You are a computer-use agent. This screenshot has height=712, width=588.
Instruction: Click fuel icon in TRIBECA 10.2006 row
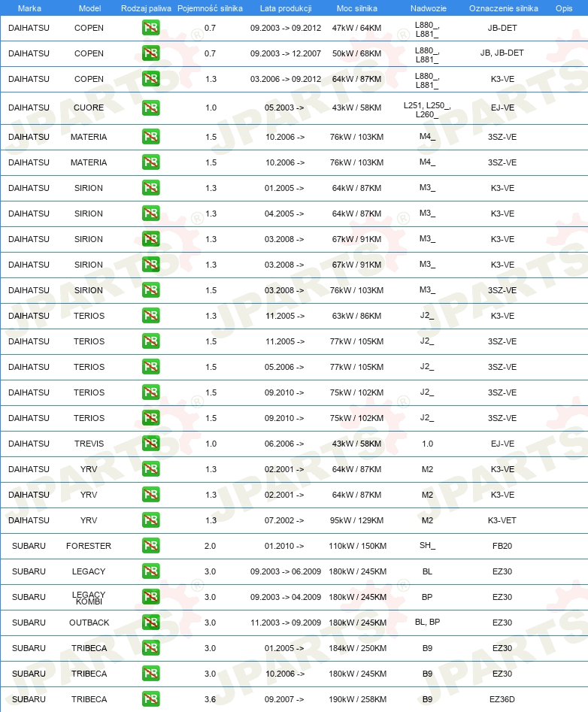pos(150,674)
